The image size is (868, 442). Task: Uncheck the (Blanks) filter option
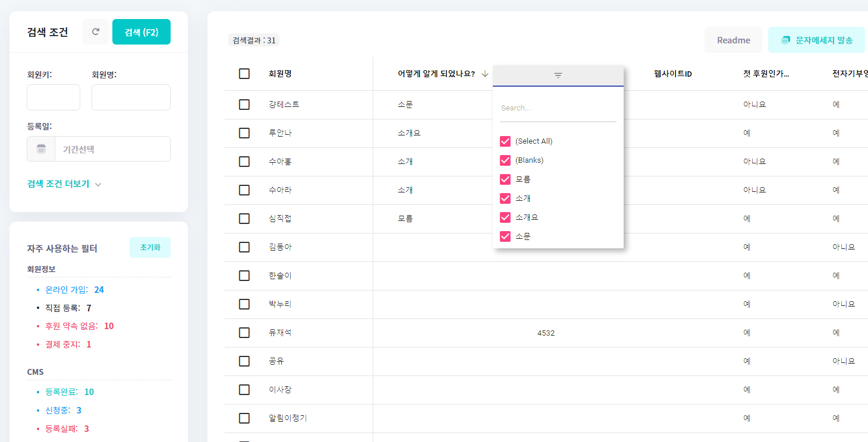click(x=505, y=160)
